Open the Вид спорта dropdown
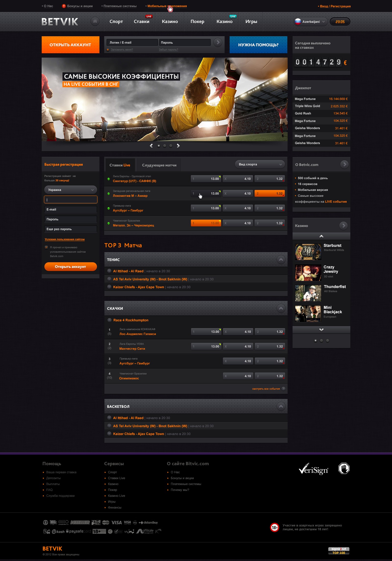392x561 pixels. 260,164
